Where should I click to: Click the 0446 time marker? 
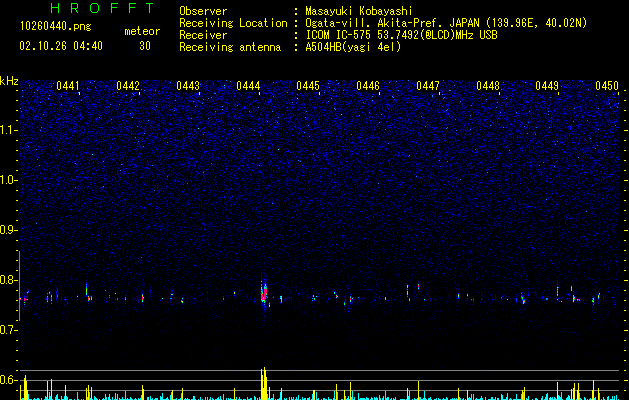point(368,86)
